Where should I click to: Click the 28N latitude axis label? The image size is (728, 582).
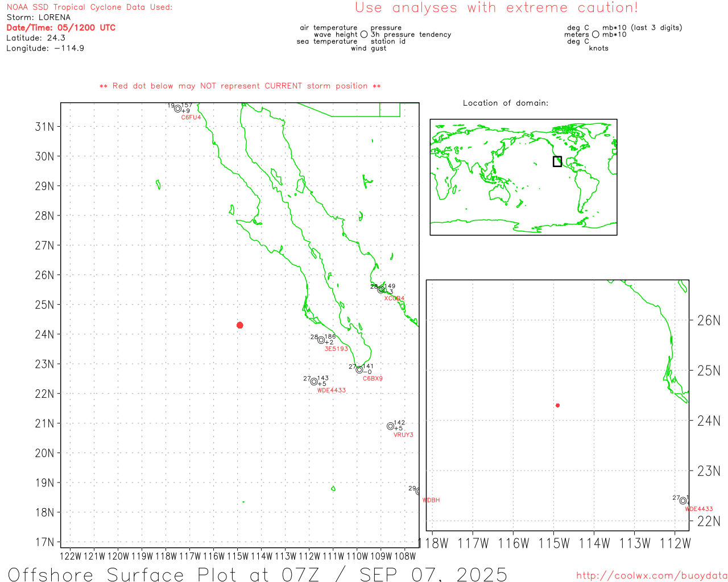point(44,215)
